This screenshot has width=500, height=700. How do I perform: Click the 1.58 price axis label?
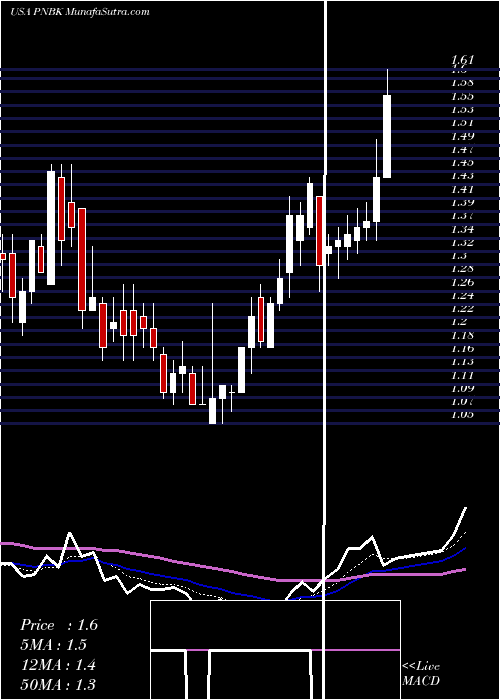tap(462, 83)
